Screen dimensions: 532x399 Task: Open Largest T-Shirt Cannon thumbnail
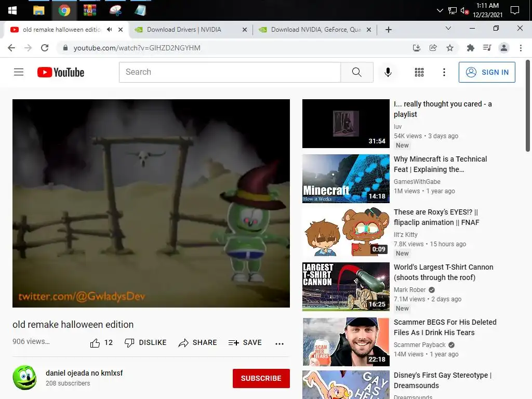(345, 286)
